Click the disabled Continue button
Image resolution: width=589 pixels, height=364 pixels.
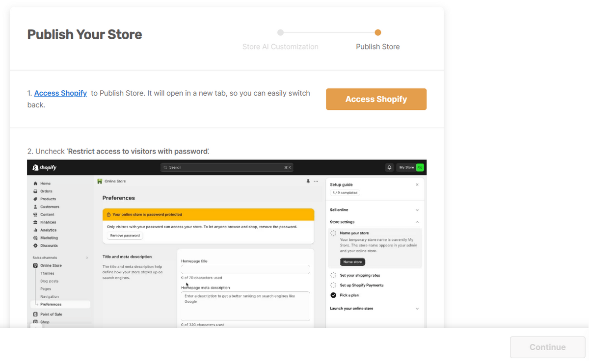548,347
